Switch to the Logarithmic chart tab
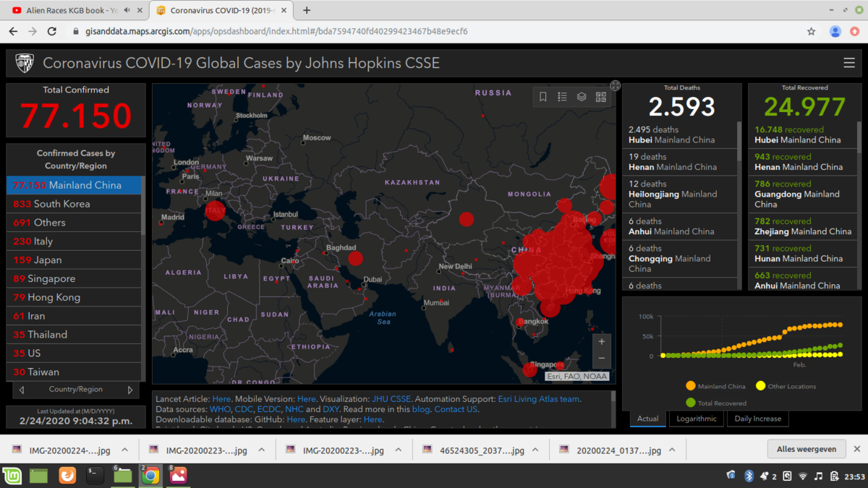Image resolution: width=868 pixels, height=488 pixels. 696,419
